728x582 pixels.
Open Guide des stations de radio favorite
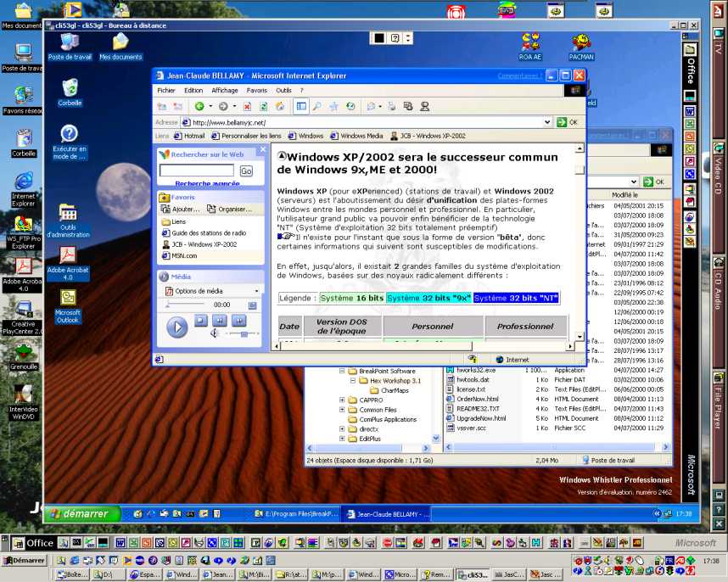click(204, 233)
